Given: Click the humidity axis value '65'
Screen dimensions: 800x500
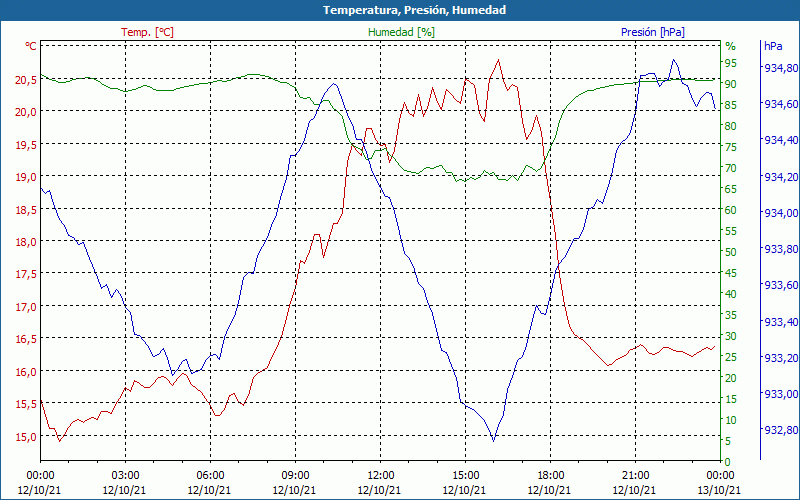Looking at the screenshot, I should point(731,189).
